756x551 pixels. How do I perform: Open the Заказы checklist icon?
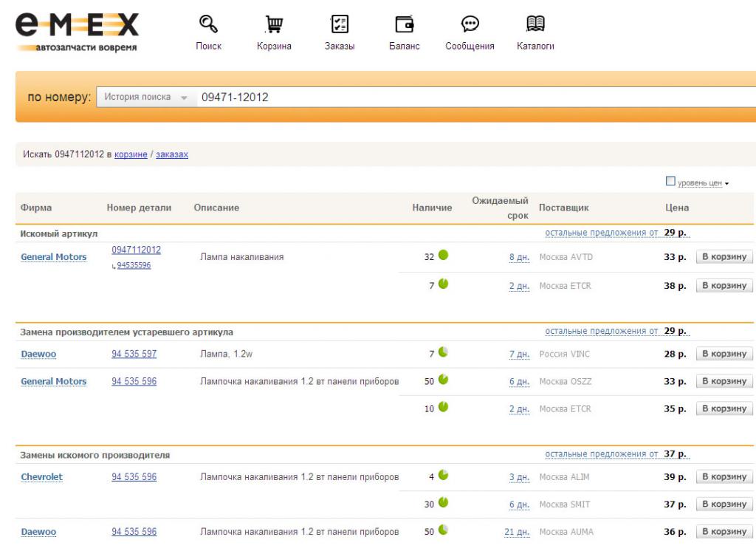[x=340, y=26]
